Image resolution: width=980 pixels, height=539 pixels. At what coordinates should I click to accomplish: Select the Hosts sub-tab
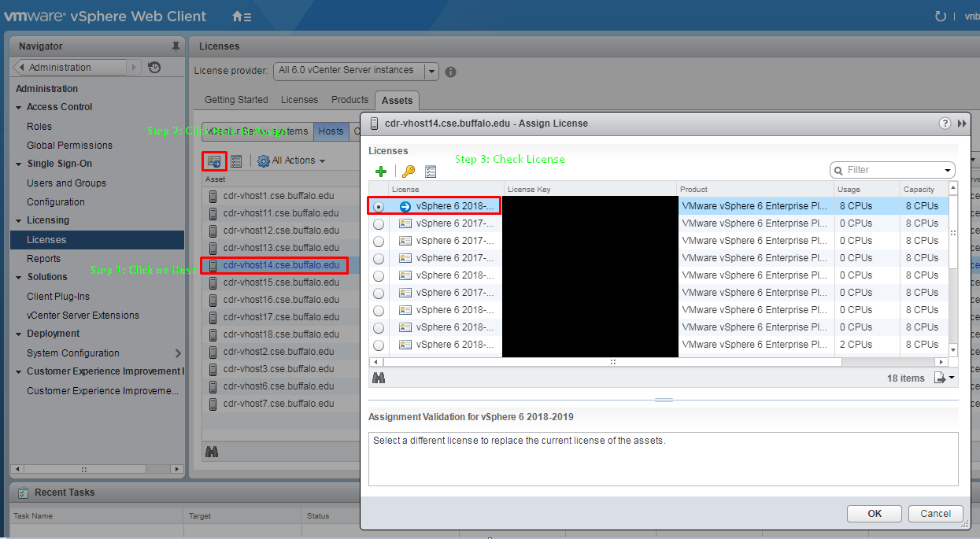331,131
